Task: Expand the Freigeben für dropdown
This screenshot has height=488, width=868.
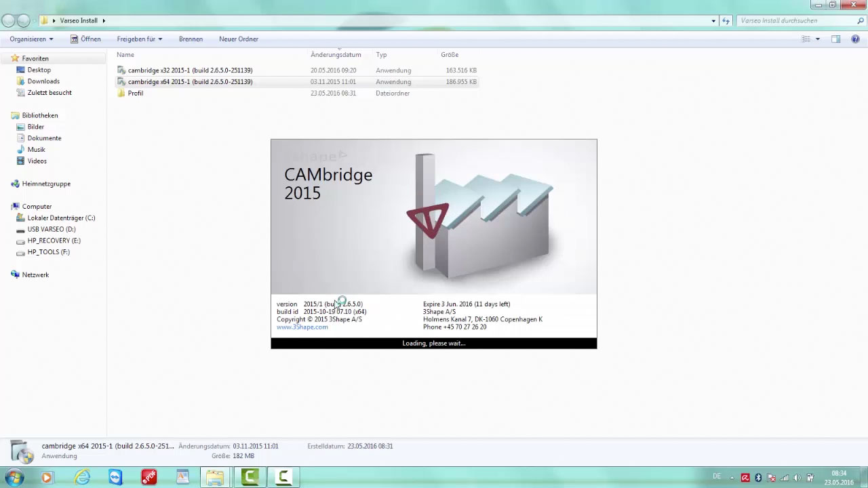Action: point(139,39)
